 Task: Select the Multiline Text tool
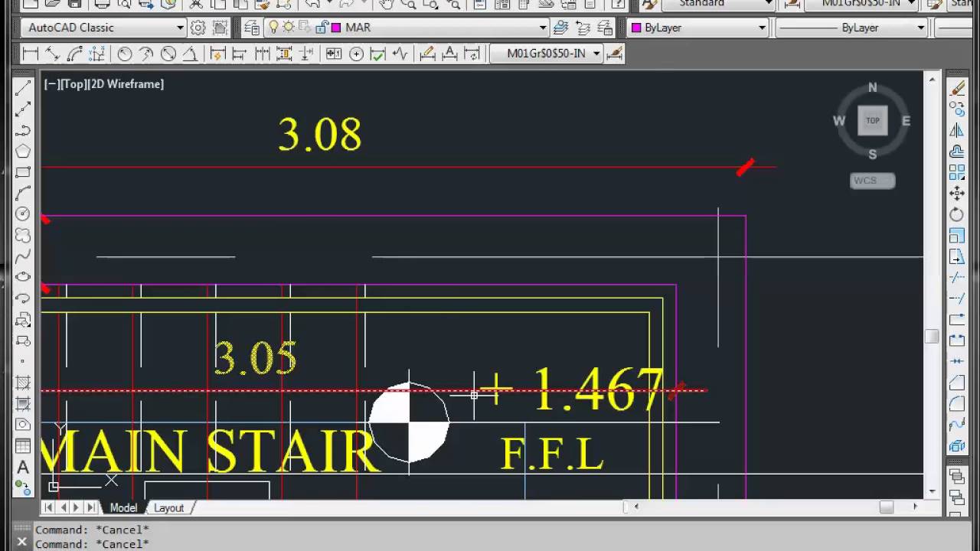point(23,467)
